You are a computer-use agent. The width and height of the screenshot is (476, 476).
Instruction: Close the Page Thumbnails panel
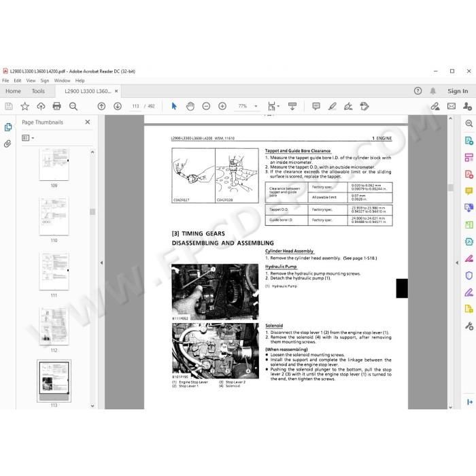click(88, 122)
